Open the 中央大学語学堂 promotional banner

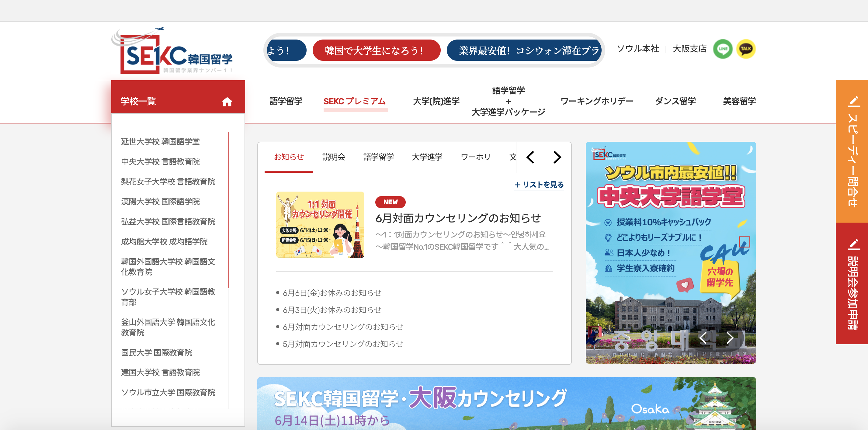tap(671, 253)
